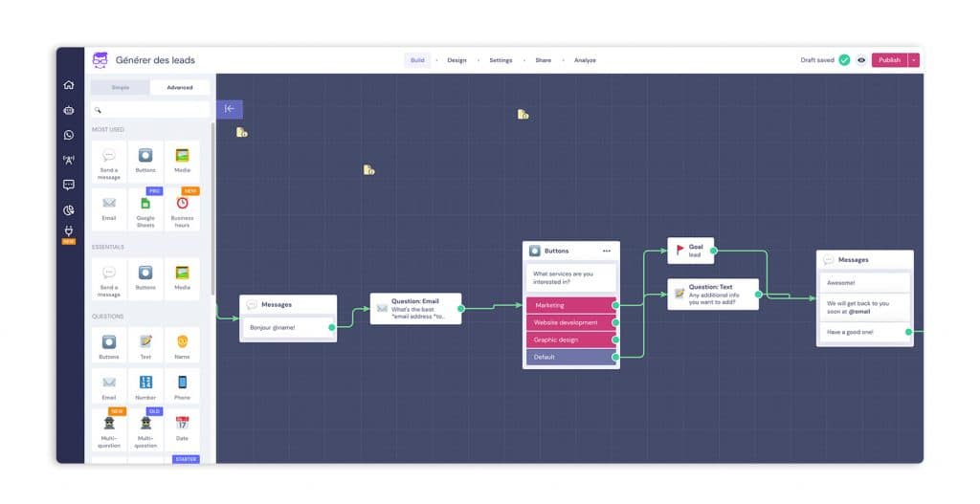980x504 pixels.
Task: Select the Date calendar block
Action: click(182, 429)
